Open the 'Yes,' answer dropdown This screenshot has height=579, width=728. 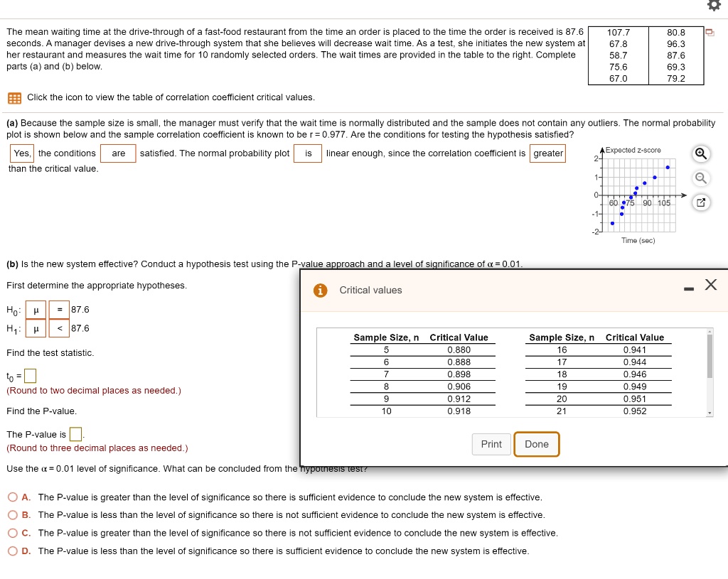[21, 153]
